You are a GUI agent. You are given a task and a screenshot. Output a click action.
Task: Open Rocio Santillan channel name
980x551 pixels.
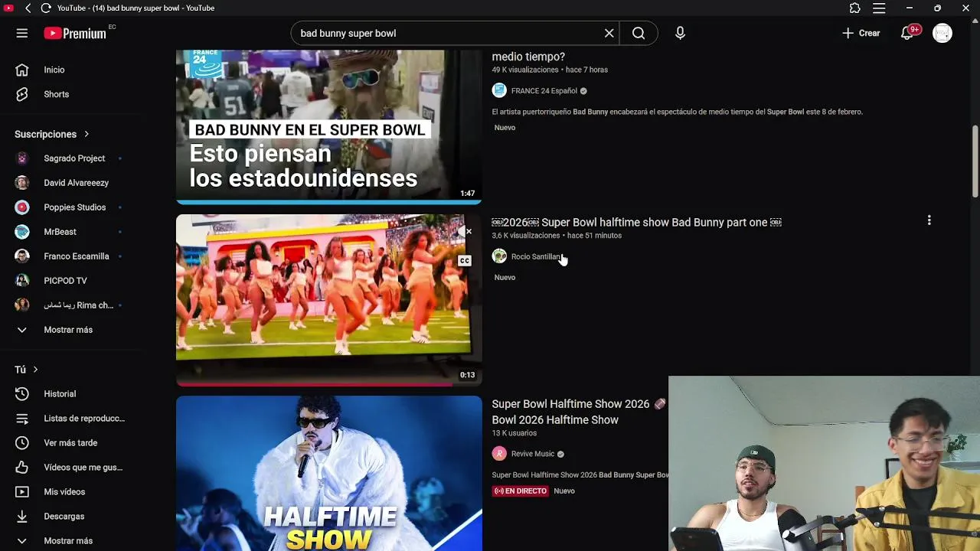(536, 256)
